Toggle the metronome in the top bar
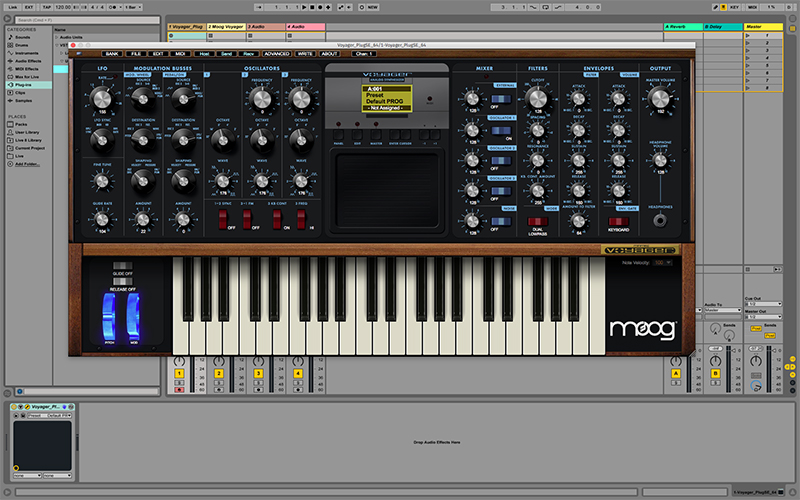 113,7
